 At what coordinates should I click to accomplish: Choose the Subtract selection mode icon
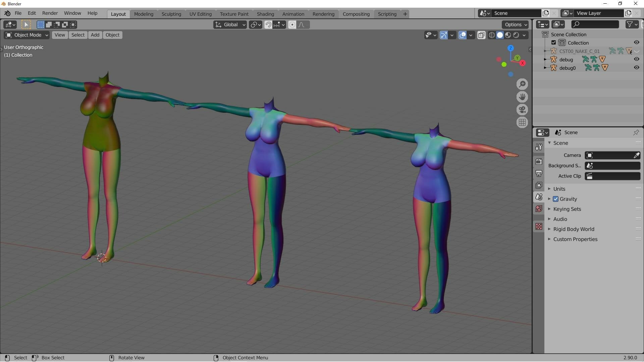tap(57, 24)
